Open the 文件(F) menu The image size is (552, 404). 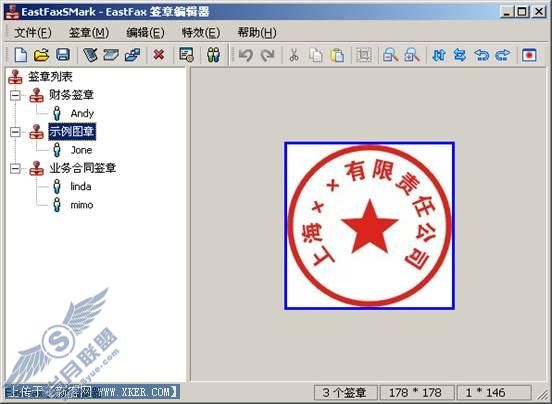tap(33, 33)
